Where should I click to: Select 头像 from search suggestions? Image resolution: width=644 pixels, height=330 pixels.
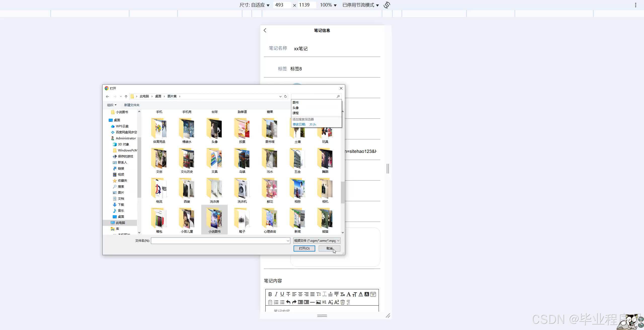point(316,108)
